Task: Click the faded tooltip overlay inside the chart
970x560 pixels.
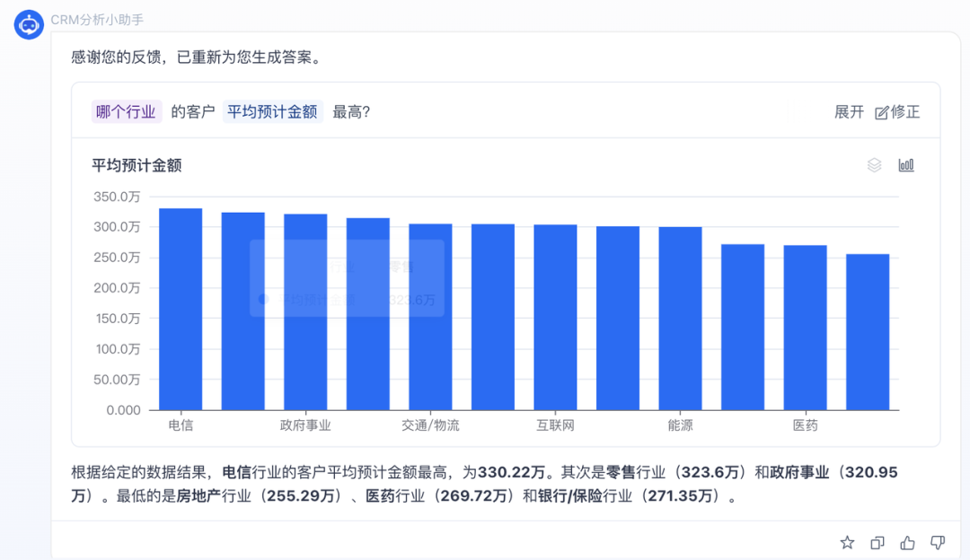Action: point(348,278)
